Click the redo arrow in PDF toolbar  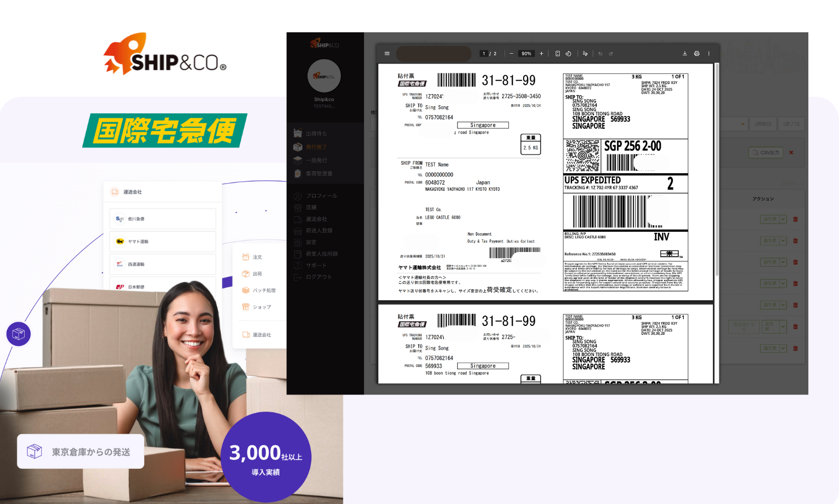point(611,54)
